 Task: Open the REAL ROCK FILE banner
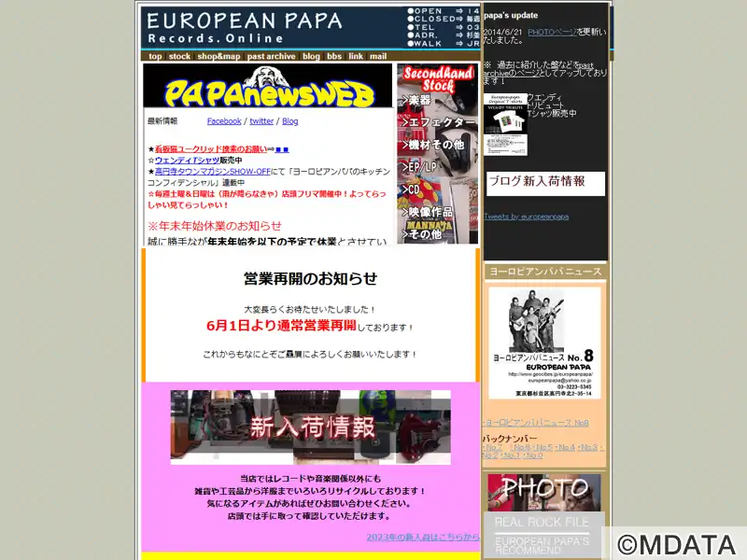pyautogui.click(x=543, y=523)
